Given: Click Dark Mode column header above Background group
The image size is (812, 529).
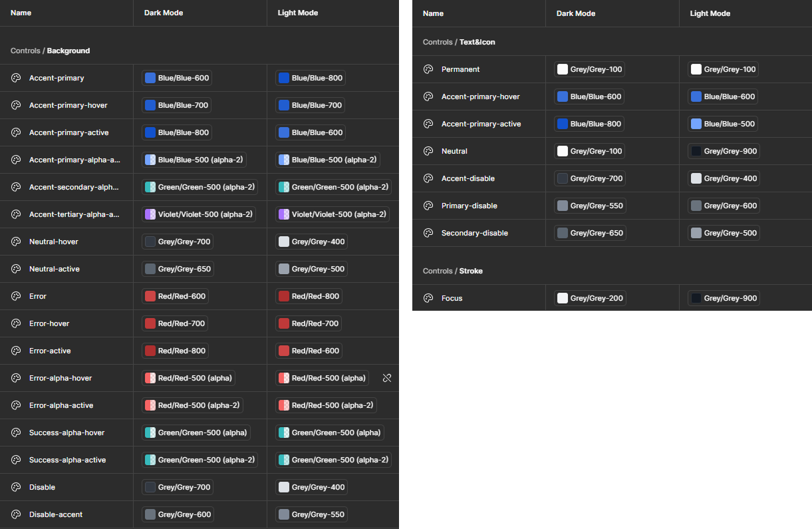Looking at the screenshot, I should [164, 13].
